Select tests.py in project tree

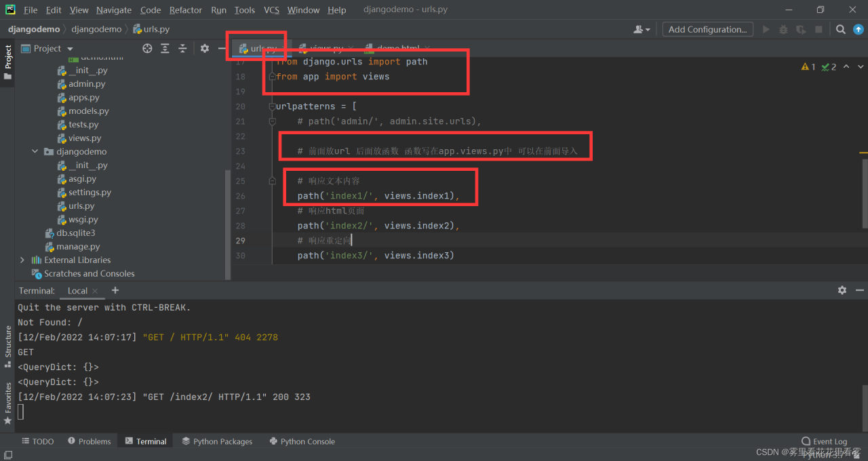(x=83, y=125)
